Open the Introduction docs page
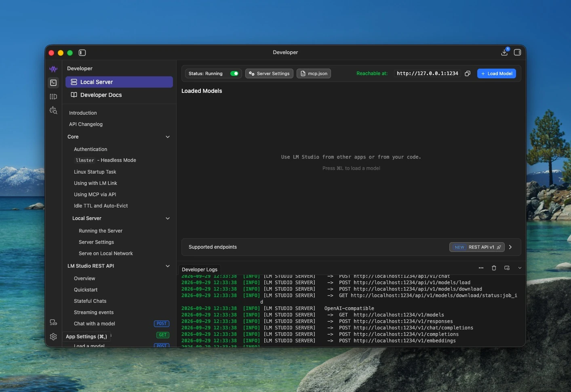 click(x=83, y=113)
